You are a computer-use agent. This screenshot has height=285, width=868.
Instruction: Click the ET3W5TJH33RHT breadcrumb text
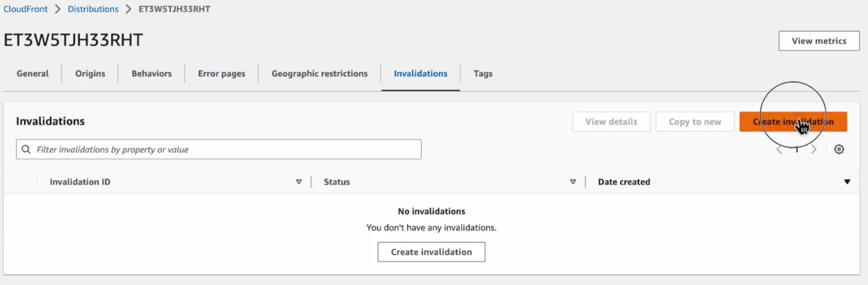click(x=174, y=9)
